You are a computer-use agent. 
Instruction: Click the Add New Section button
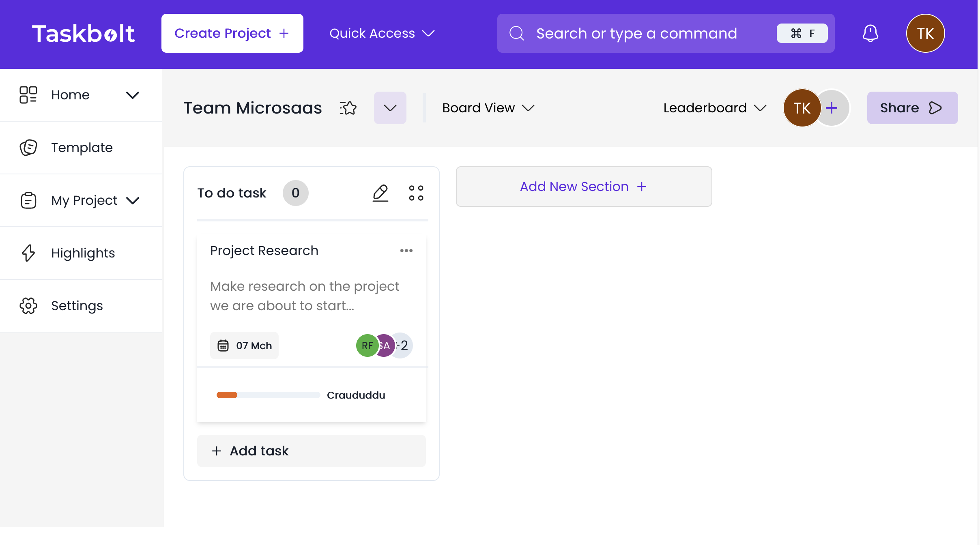pyautogui.click(x=584, y=187)
